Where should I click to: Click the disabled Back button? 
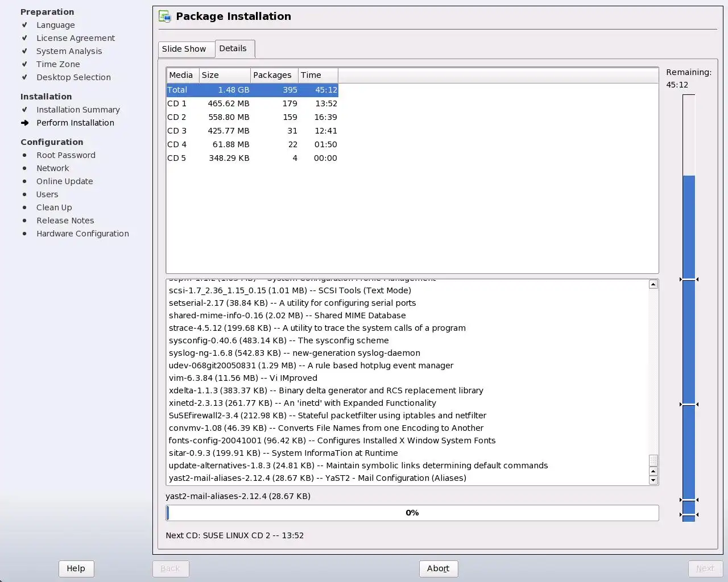(170, 568)
